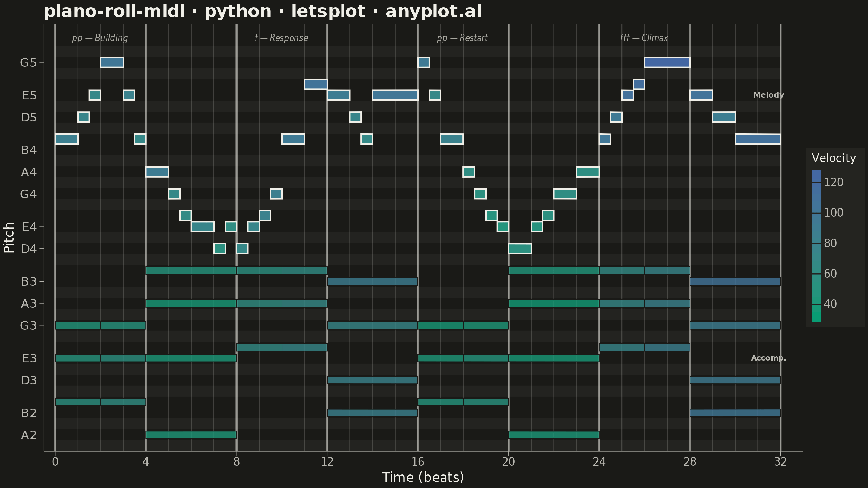This screenshot has height=488, width=868.
Task: Select the long E5 note ending at beat 16
Action: click(395, 95)
